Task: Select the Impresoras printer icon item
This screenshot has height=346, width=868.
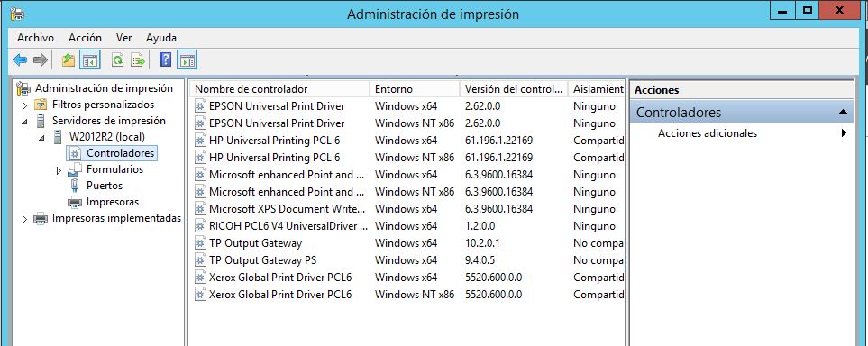Action: point(75,202)
